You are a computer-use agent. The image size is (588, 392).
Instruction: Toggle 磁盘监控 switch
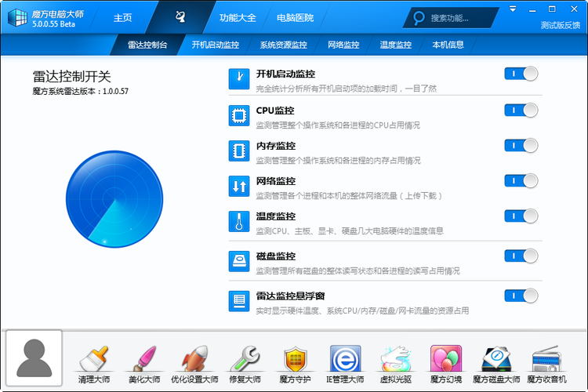click(x=521, y=256)
